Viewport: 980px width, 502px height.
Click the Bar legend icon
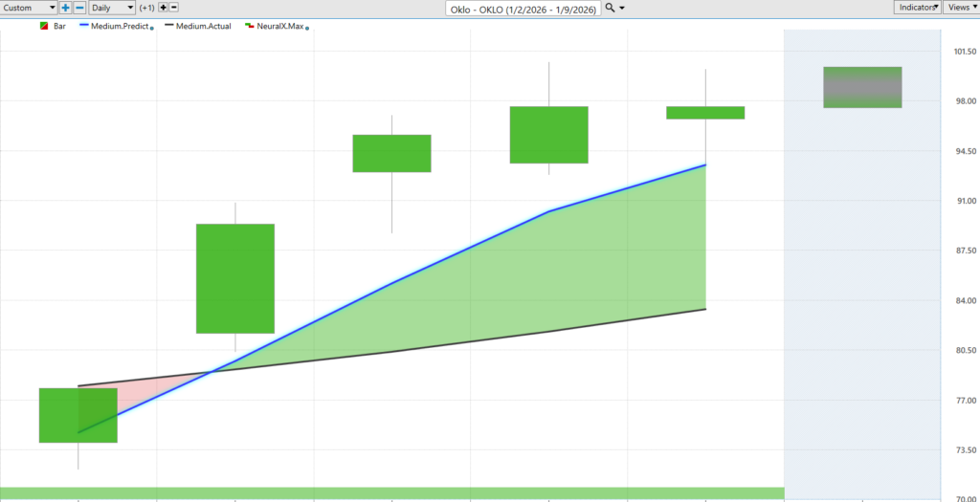pyautogui.click(x=44, y=26)
